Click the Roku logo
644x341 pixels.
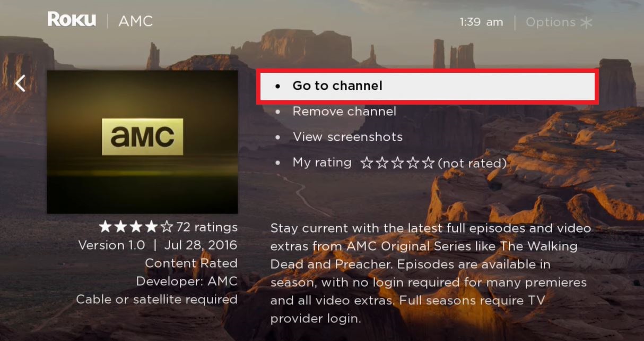click(x=72, y=20)
